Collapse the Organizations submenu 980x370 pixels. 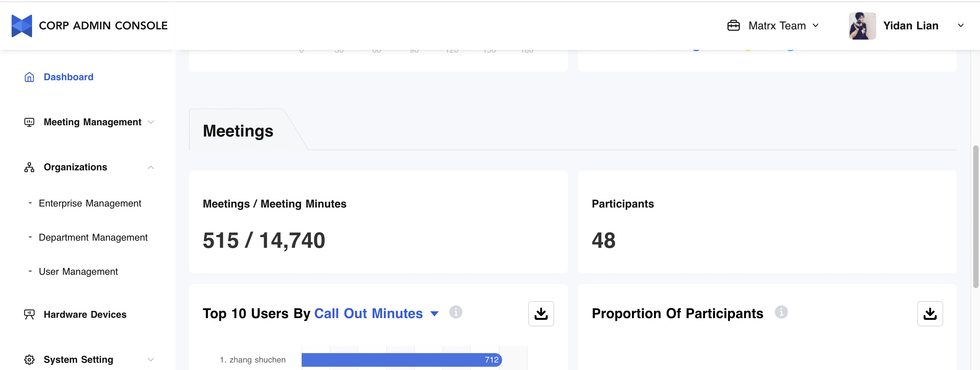pos(151,168)
